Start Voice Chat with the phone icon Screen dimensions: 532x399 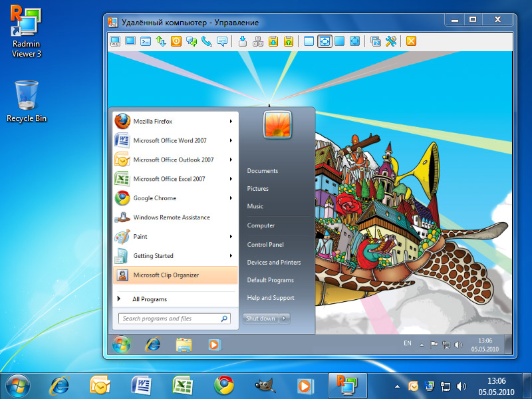207,41
